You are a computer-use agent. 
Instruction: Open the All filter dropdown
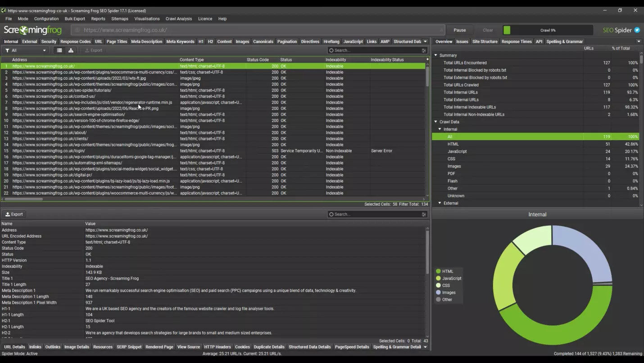26,51
